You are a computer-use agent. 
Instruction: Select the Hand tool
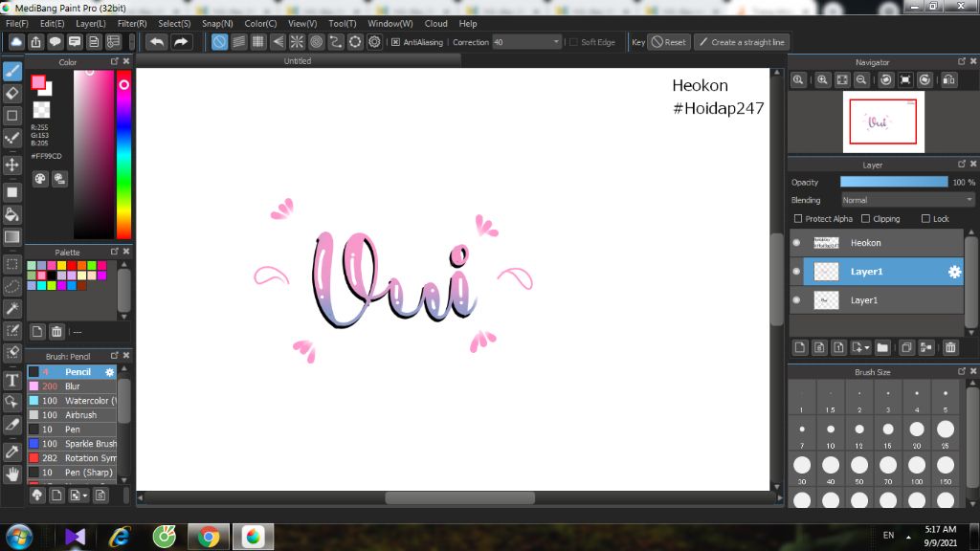click(x=12, y=474)
